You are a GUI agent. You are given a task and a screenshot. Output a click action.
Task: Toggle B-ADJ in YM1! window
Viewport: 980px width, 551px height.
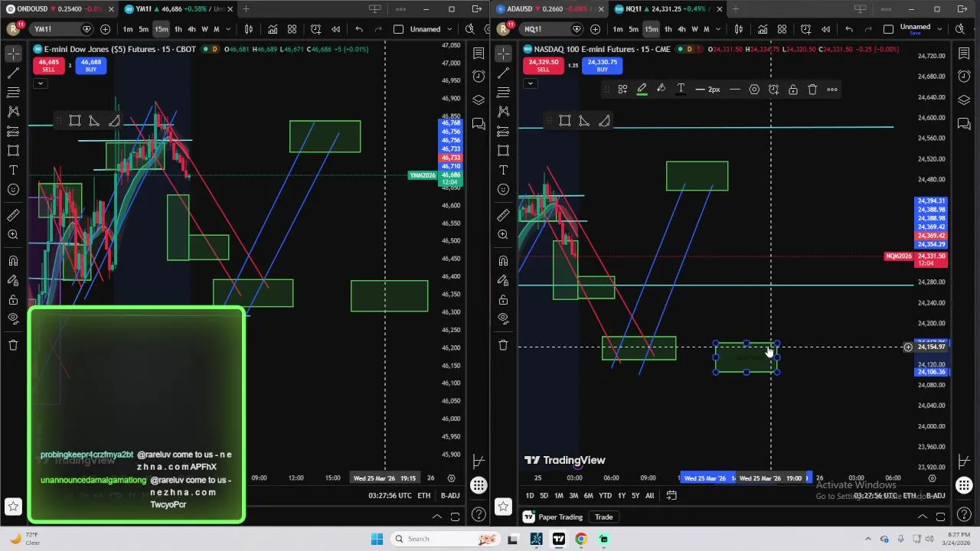point(450,495)
